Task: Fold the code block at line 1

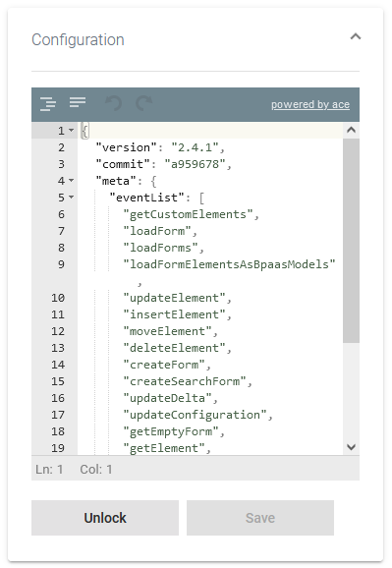Action: pos(72,130)
